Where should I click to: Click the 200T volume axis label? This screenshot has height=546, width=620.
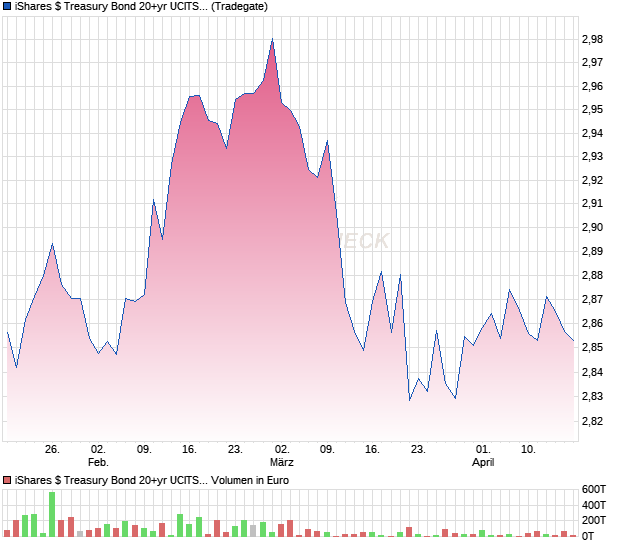[593, 521]
